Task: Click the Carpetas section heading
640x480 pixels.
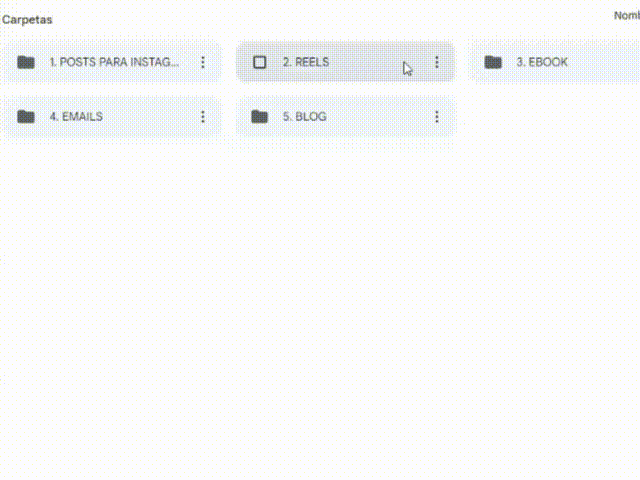Action: pos(27,20)
